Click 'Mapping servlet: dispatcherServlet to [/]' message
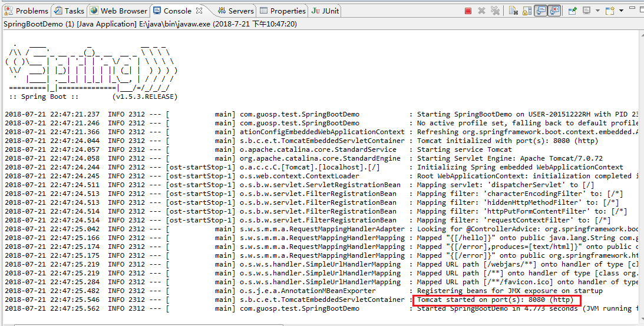Screen dimensions: 644x326 tap(506, 185)
